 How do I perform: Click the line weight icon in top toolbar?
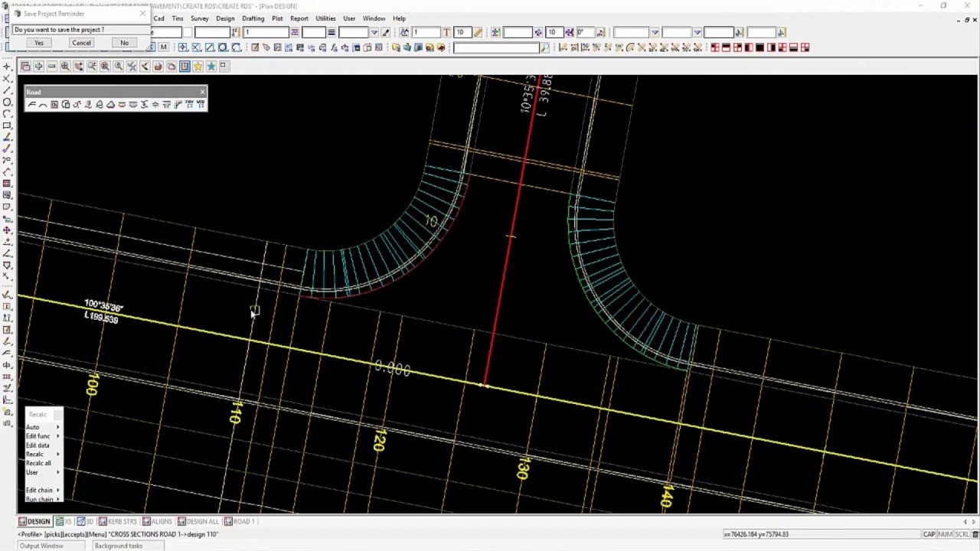point(332,32)
